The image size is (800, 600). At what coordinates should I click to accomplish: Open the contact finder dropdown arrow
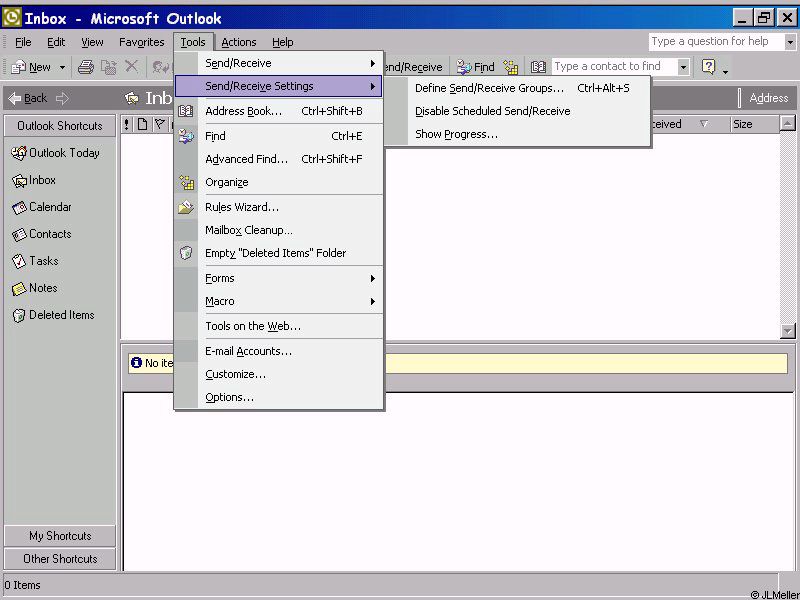click(x=683, y=67)
